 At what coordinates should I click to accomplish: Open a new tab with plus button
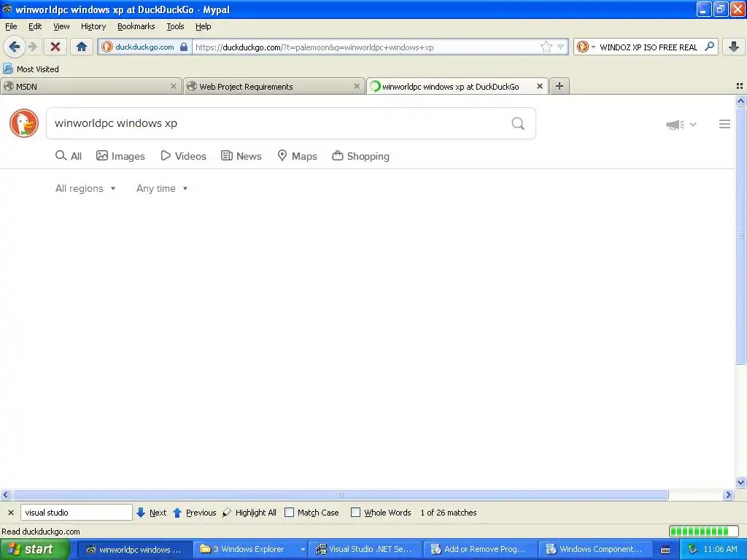(560, 86)
